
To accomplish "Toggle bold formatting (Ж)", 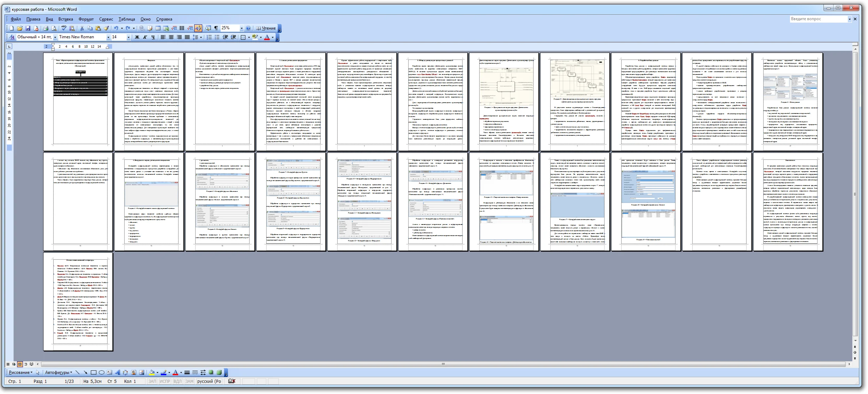I will pyautogui.click(x=137, y=37).
